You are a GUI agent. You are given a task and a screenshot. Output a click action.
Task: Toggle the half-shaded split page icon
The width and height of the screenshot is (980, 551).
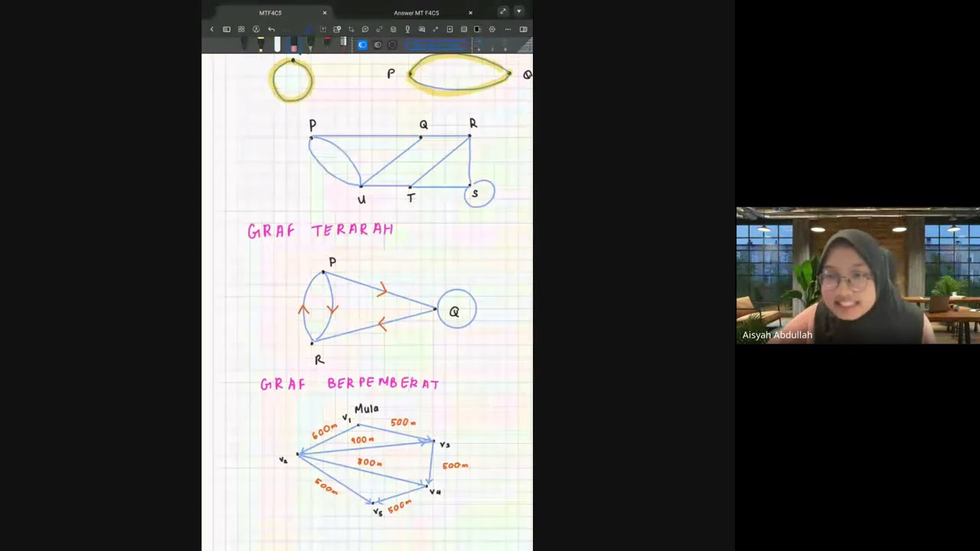tap(478, 29)
